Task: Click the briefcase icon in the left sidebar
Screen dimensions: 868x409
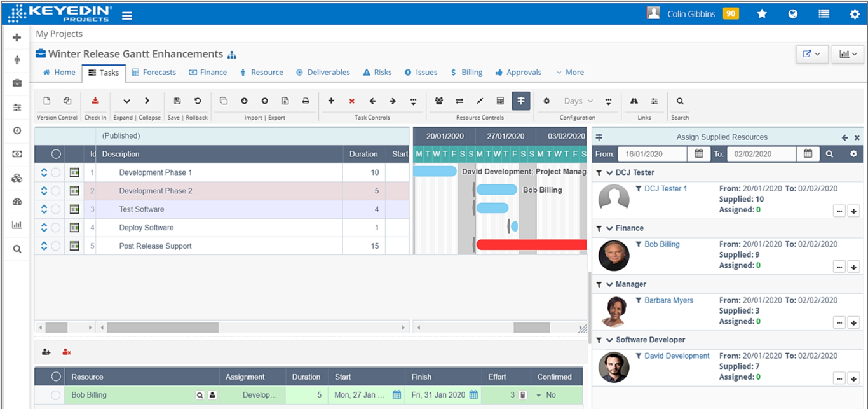Action: (x=17, y=83)
